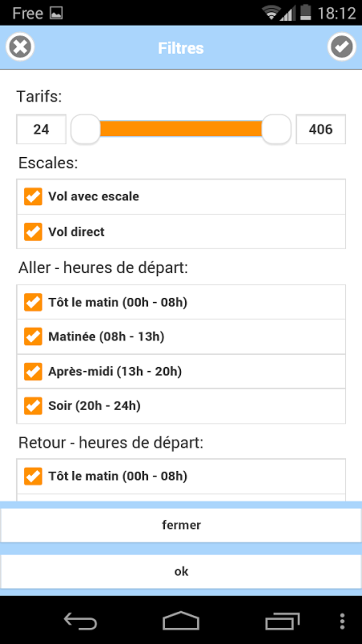This screenshot has height=644, width=362.
Task: Uncheck the Vol avec escale checkbox
Action: (x=33, y=196)
